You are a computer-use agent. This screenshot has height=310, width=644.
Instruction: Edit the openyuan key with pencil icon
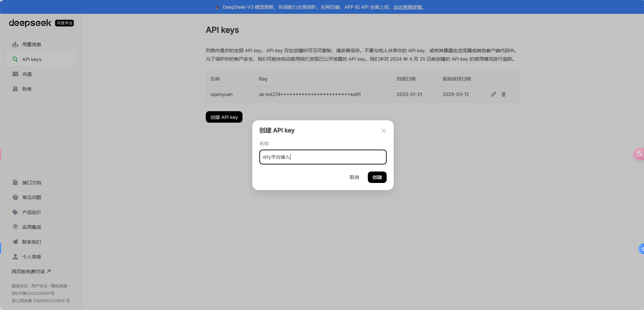[493, 94]
